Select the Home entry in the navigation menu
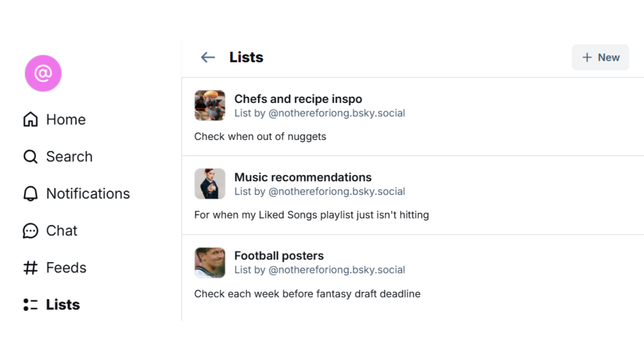The width and height of the screenshot is (644, 362). pos(66,119)
